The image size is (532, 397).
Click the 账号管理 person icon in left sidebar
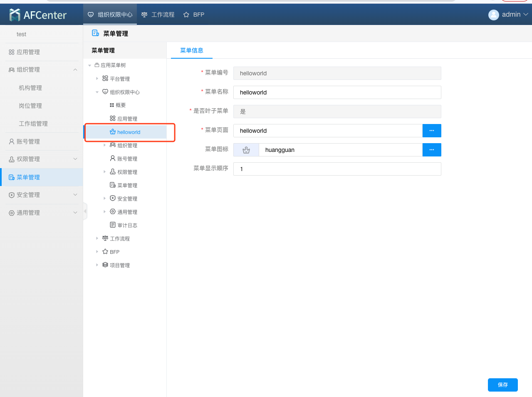(x=12, y=141)
